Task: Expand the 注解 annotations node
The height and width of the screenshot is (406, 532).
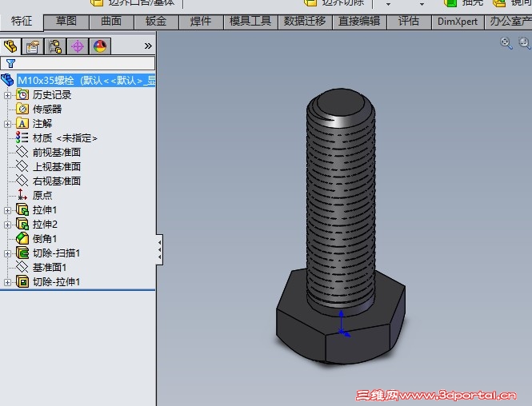Action: pos(7,124)
